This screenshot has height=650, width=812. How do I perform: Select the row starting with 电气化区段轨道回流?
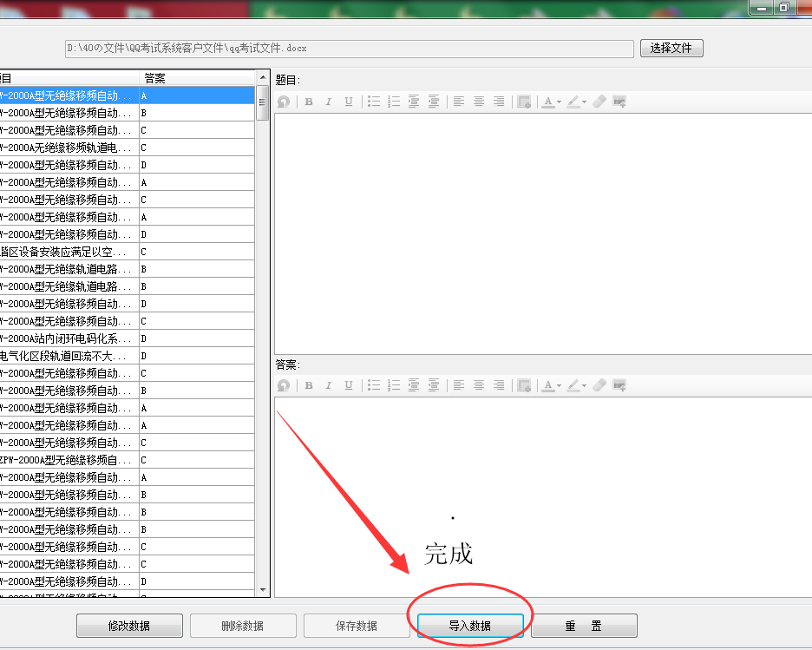point(69,356)
